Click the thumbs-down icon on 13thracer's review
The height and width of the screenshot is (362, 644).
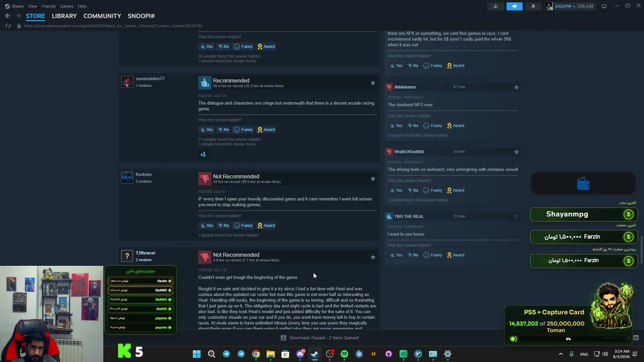click(x=204, y=257)
